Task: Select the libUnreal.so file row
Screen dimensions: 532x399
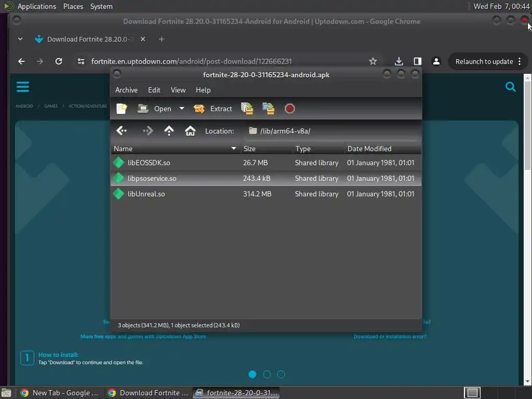Action: coord(266,194)
